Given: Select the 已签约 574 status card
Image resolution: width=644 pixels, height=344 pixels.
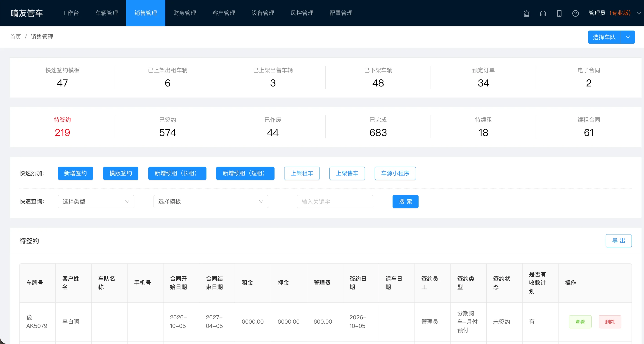Looking at the screenshot, I should click(x=168, y=127).
